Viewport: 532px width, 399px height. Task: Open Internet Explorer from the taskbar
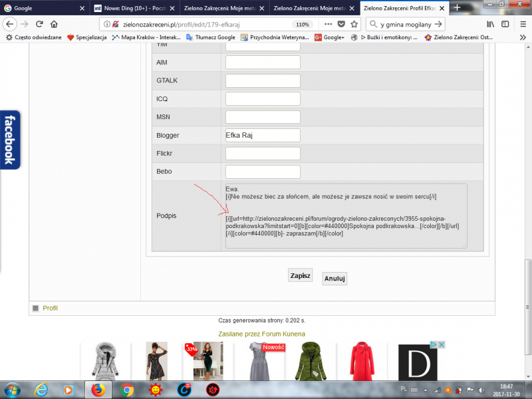click(41, 390)
